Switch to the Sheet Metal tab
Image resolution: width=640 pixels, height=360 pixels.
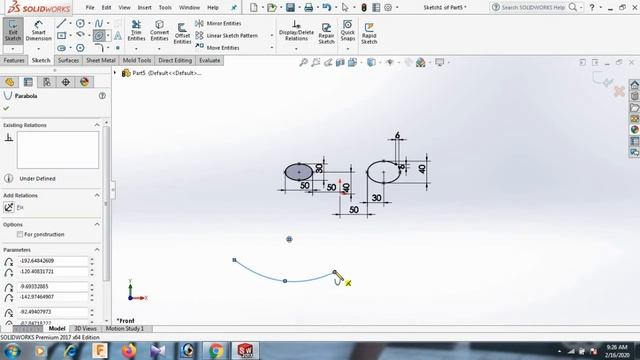100,60
